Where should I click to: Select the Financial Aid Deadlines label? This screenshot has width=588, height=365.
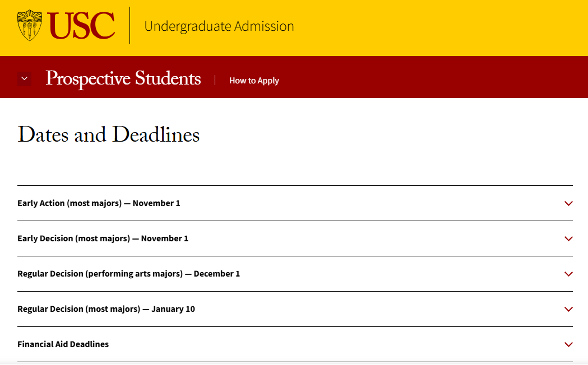coord(63,344)
